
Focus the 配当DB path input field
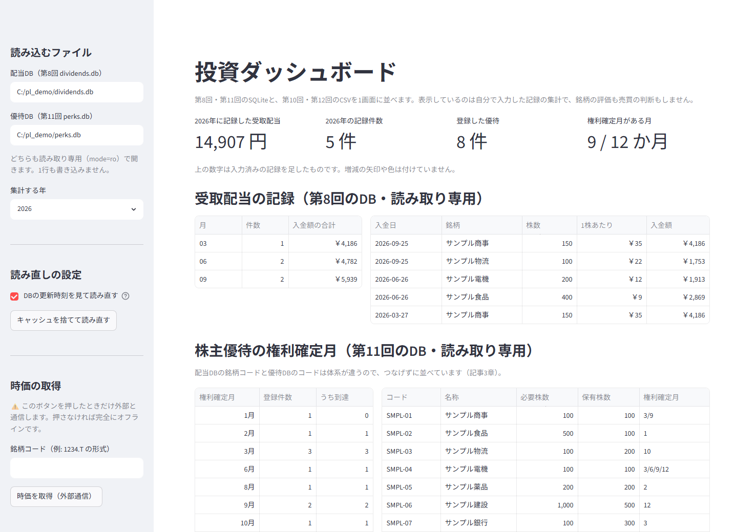[x=77, y=92]
